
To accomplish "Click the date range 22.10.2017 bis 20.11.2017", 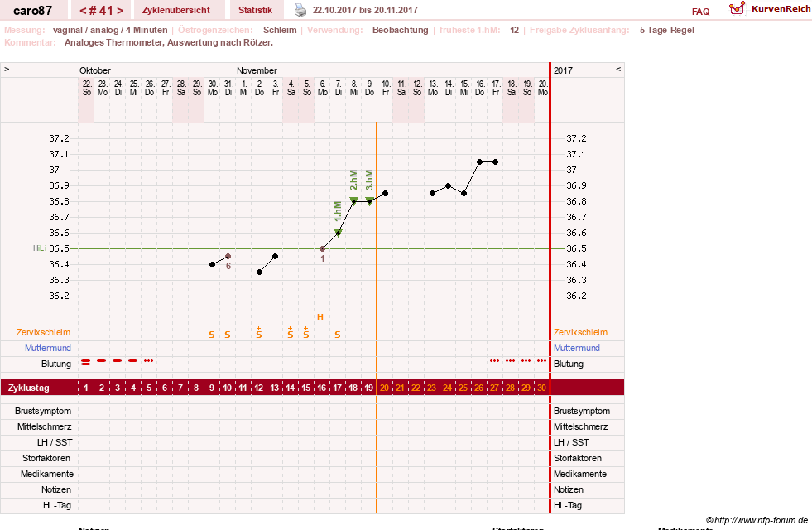I will [x=365, y=10].
